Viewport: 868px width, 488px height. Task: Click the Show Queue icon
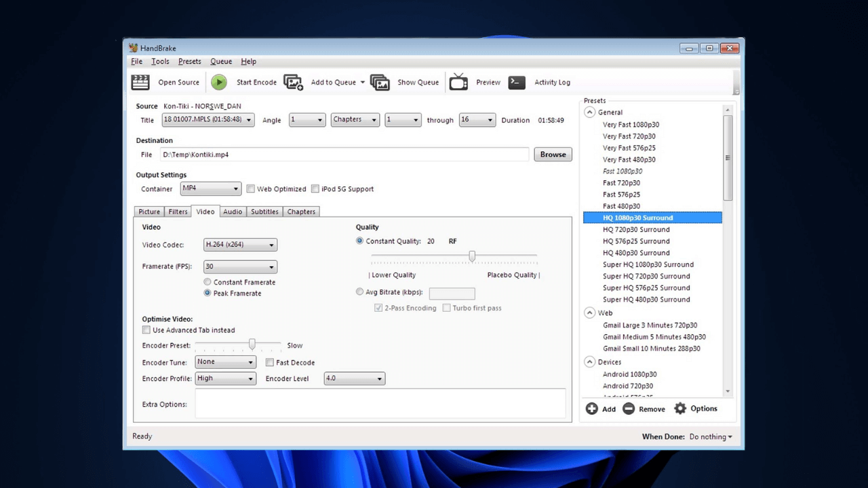coord(380,82)
